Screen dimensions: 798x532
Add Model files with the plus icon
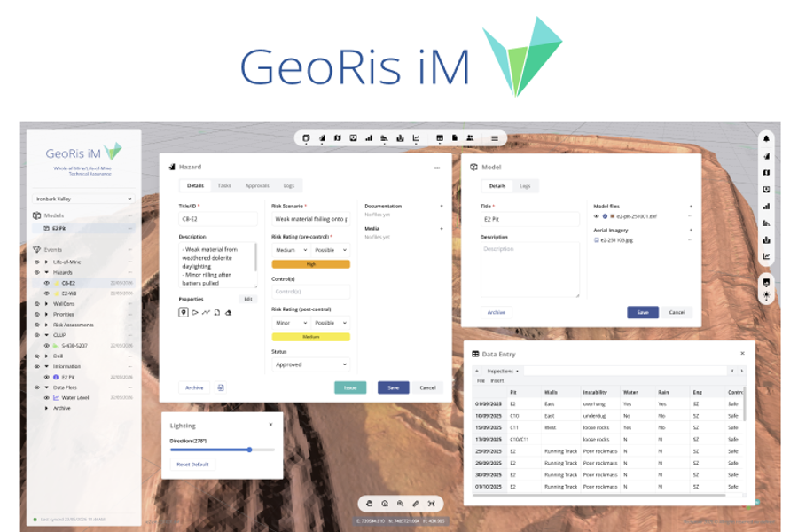pos(691,207)
